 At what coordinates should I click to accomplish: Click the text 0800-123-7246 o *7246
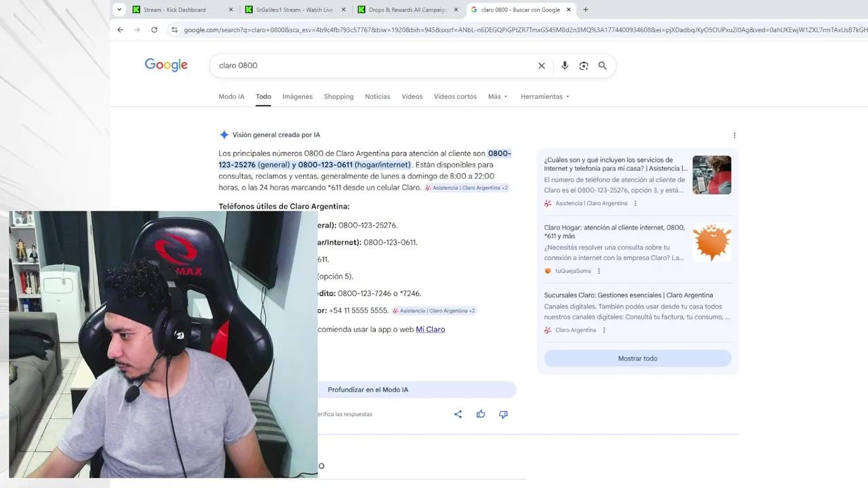(379, 293)
